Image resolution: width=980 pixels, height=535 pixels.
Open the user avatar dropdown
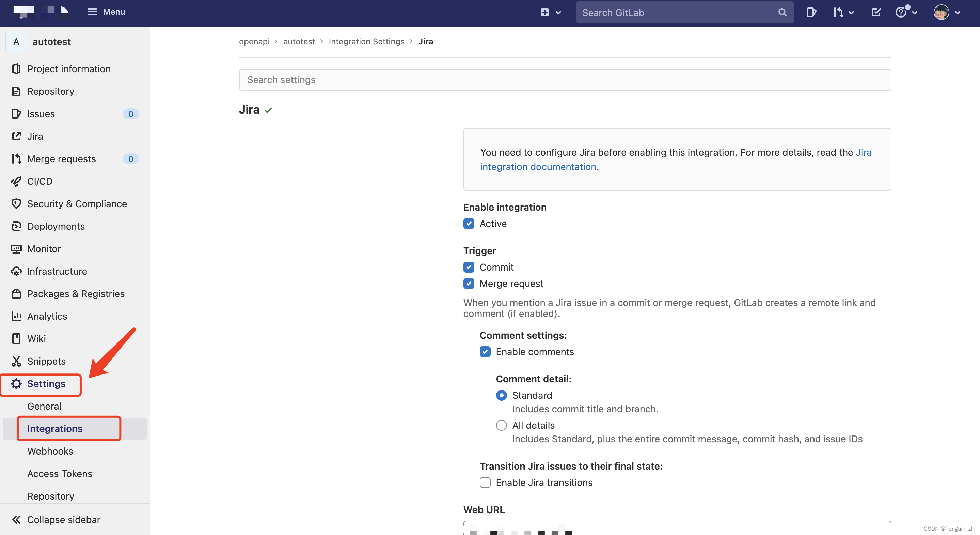[947, 12]
